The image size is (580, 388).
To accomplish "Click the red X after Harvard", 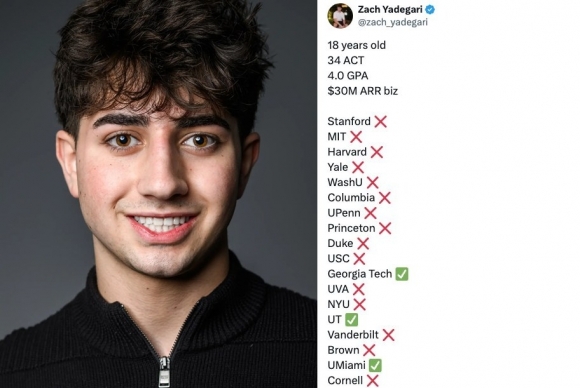I will coord(377,152).
